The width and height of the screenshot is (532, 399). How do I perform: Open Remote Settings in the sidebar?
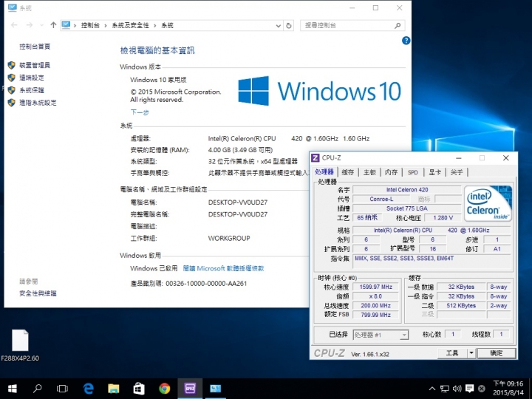[x=32, y=78]
